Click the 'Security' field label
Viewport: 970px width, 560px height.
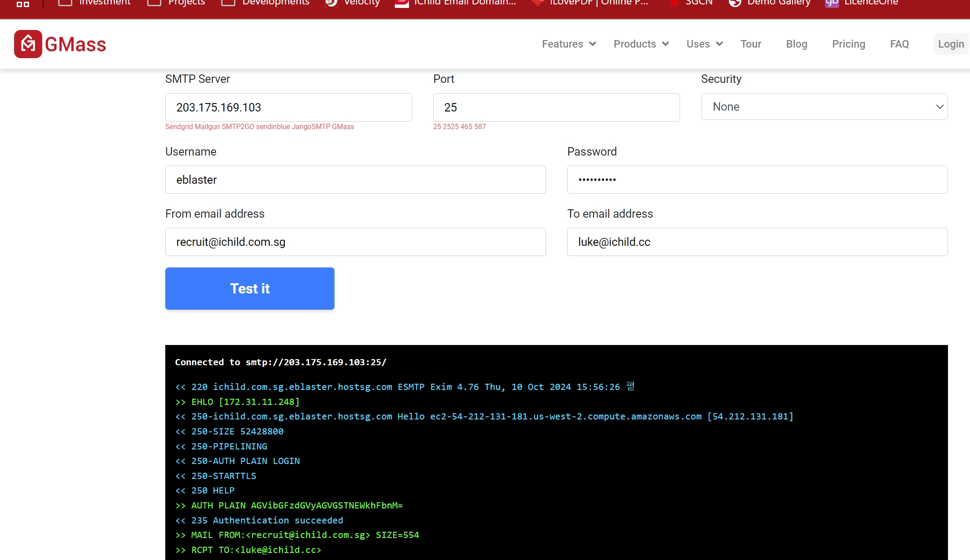click(x=721, y=79)
